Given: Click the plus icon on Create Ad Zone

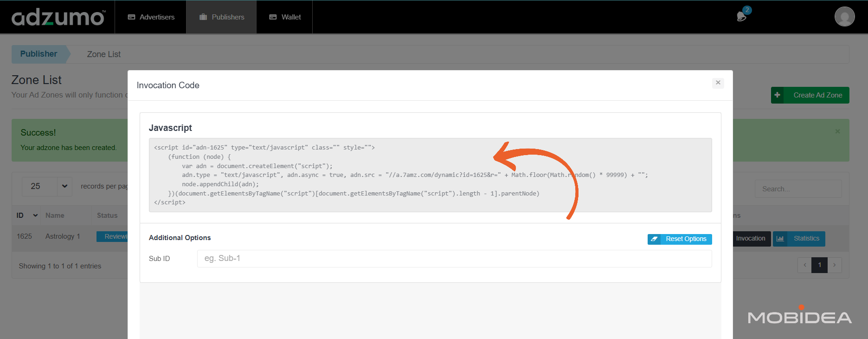Looking at the screenshot, I should (x=778, y=95).
